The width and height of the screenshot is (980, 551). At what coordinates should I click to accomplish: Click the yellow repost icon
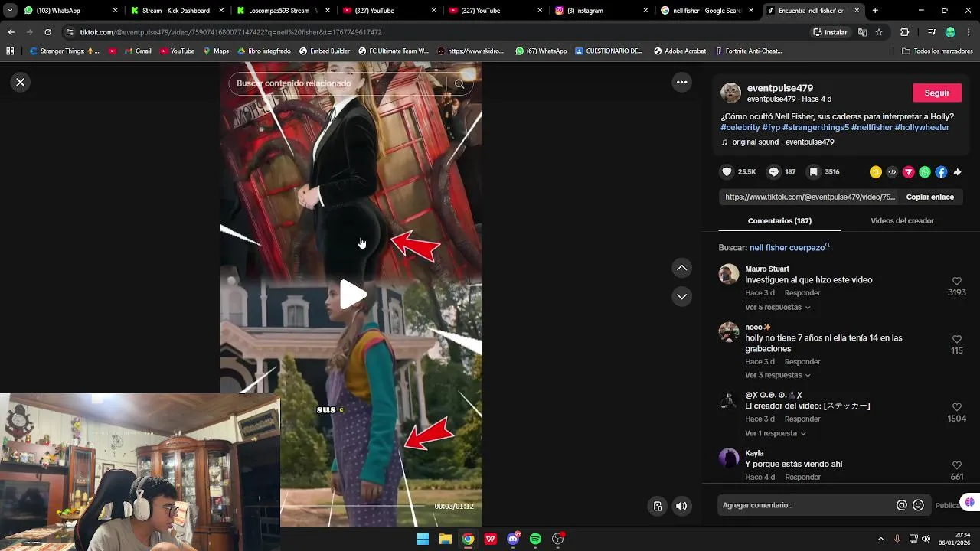[876, 172]
